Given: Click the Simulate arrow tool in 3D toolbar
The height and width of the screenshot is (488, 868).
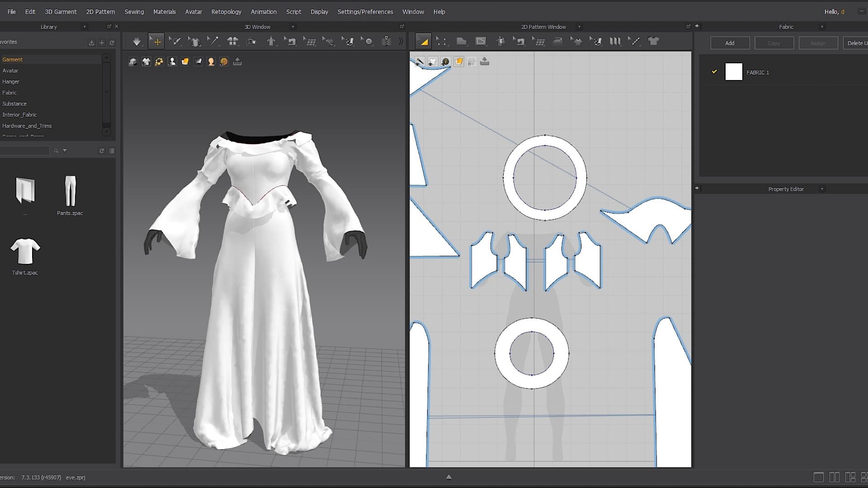Looking at the screenshot, I should click(137, 42).
